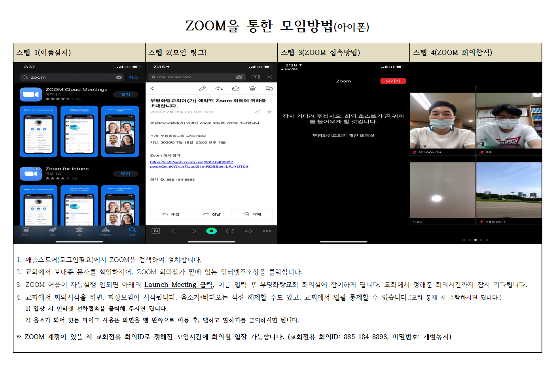
Task: Click the mail.naver.com address bar
Action: [x=197, y=77]
